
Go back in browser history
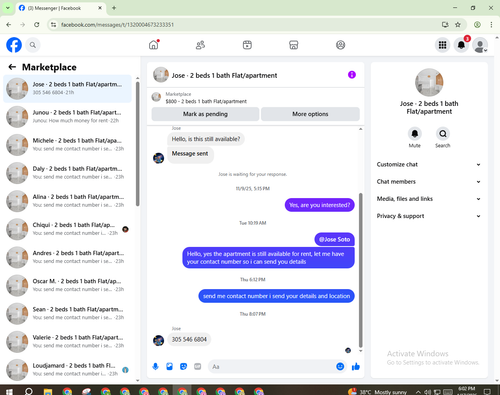(x=9, y=25)
